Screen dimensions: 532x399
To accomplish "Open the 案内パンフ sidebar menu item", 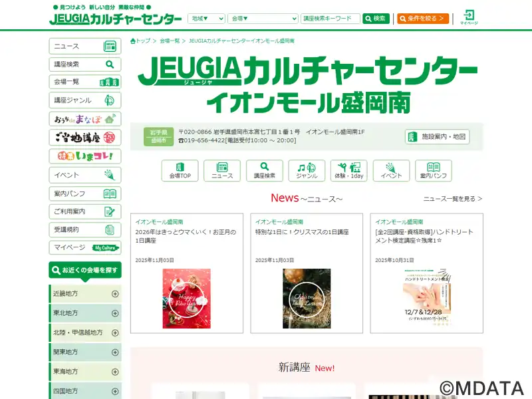I will [x=85, y=194].
